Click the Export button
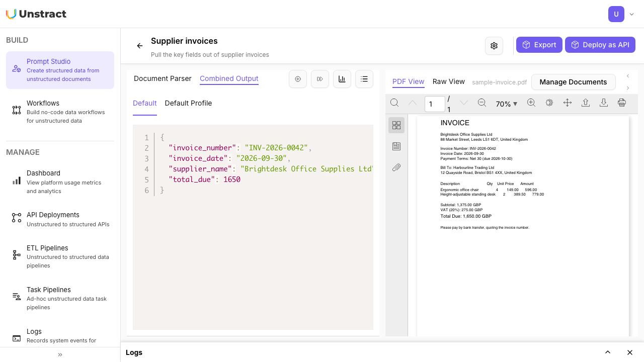This screenshot has width=644, height=362. click(539, 45)
